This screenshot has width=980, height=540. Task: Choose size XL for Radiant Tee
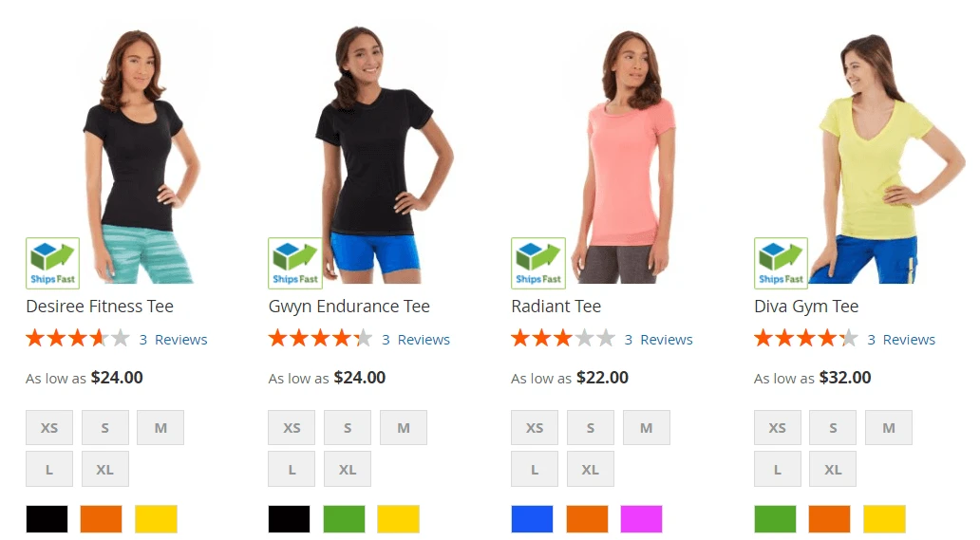tap(590, 469)
